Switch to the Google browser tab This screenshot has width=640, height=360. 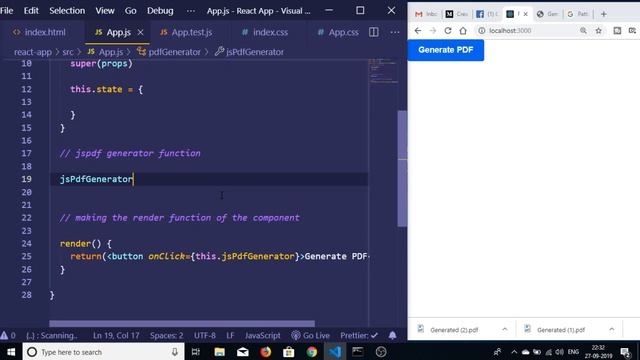tap(578, 14)
